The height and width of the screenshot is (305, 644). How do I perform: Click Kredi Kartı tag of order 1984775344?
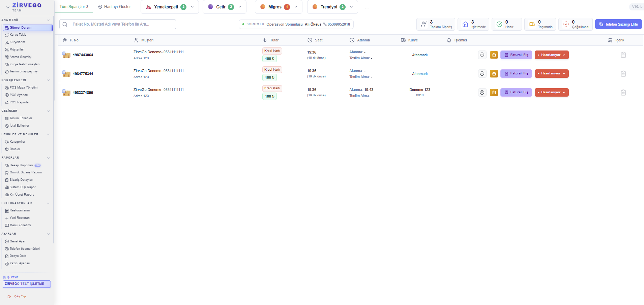point(272,70)
